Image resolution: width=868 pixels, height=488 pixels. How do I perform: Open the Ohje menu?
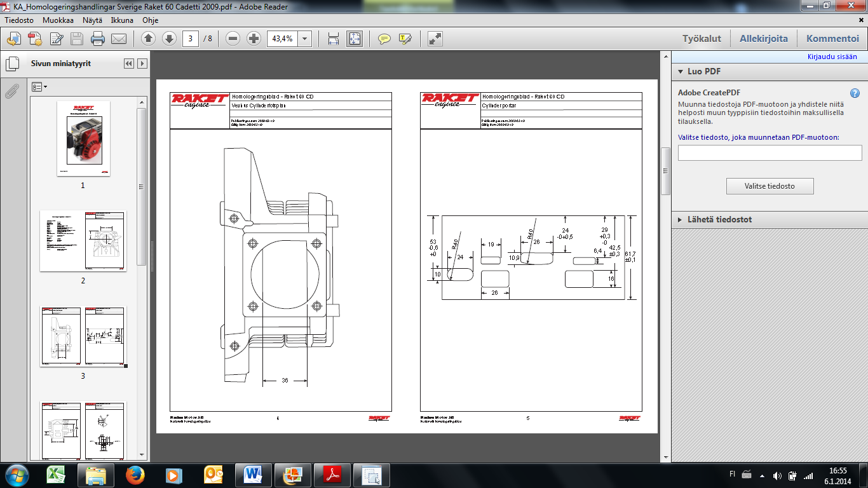[x=150, y=20]
